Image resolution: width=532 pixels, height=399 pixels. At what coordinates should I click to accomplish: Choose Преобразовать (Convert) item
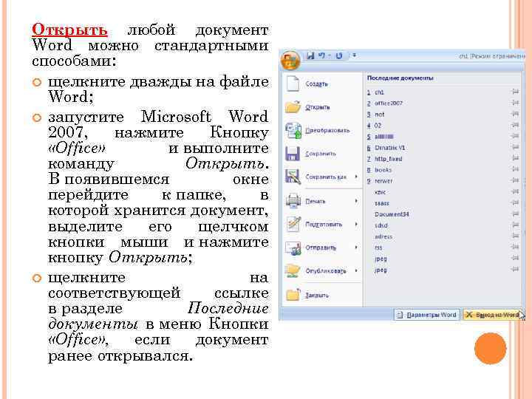[322, 131]
